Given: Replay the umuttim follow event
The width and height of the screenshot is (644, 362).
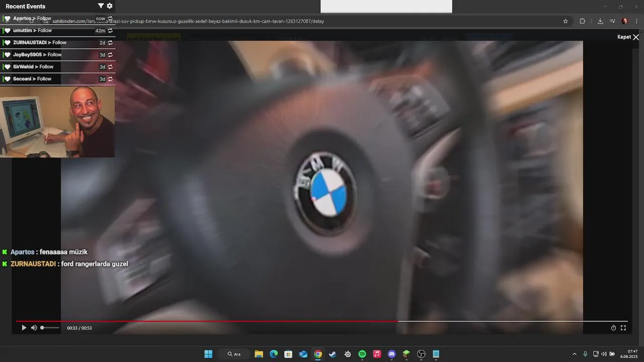Looking at the screenshot, I should [x=110, y=31].
